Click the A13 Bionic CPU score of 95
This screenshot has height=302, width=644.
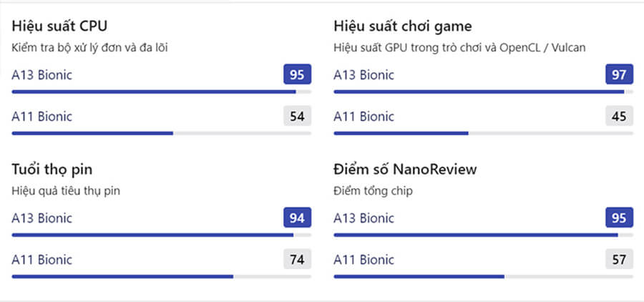click(x=297, y=74)
